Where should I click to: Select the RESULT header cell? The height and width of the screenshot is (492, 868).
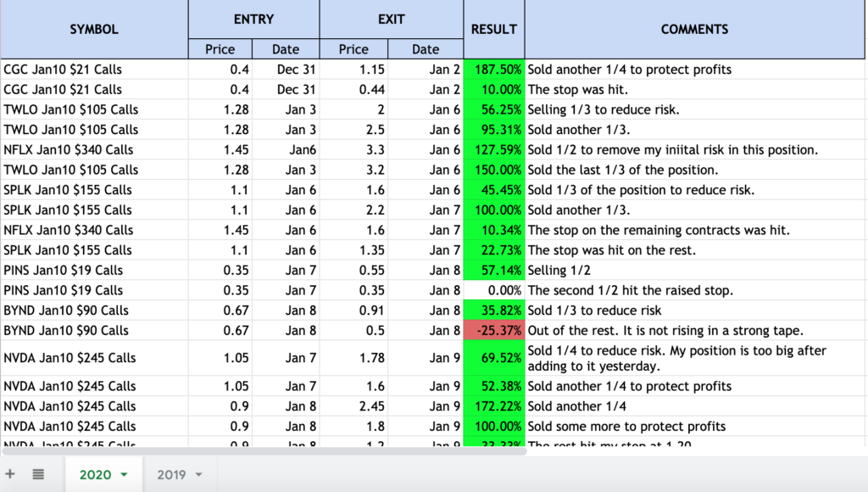[494, 30]
